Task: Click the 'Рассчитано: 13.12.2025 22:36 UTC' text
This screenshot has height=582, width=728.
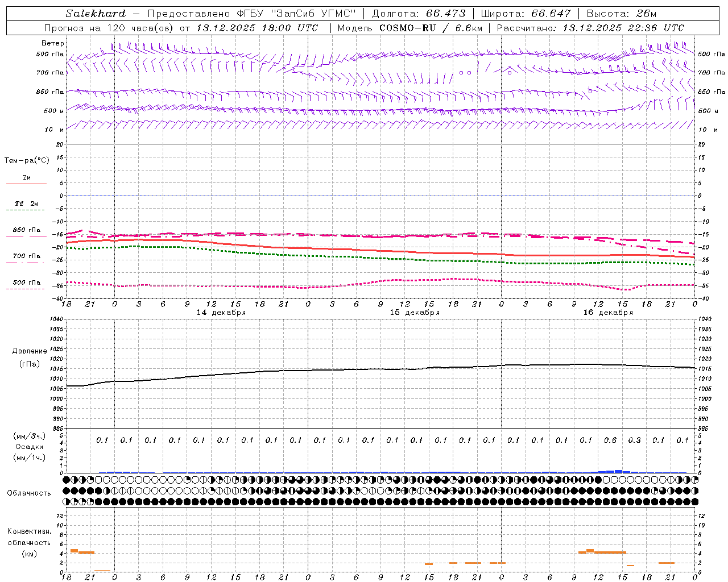Action: 590,28
